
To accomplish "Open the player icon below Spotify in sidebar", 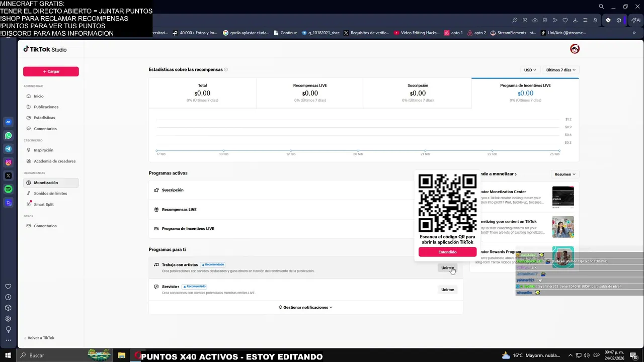I will (x=8, y=203).
